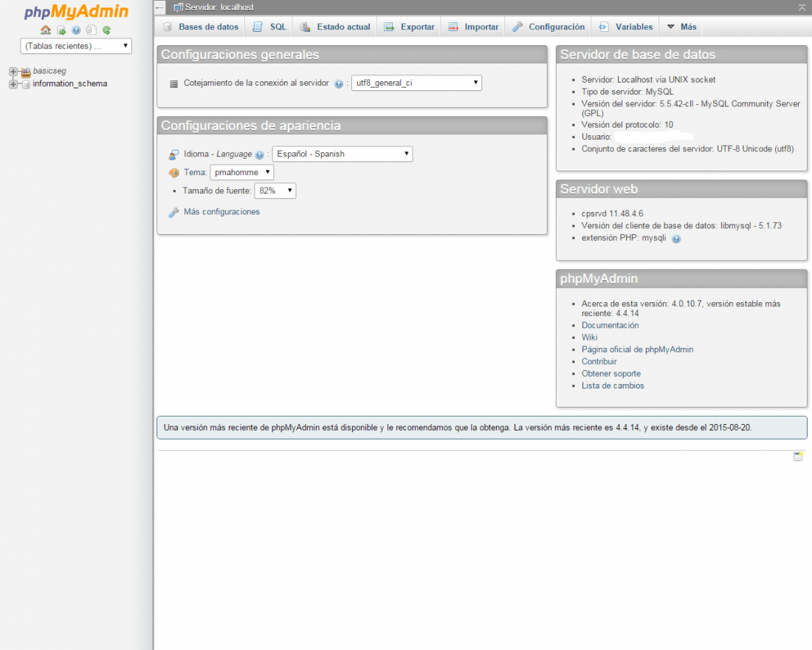Click the help icon after extensión PHP: mysqli
The height and width of the screenshot is (650, 812).
675,239
